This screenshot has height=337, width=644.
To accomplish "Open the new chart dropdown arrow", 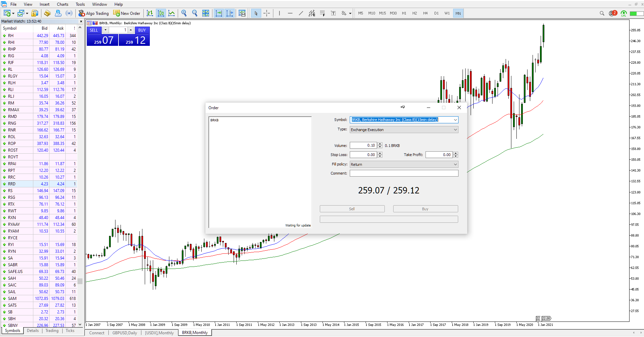I will (13, 13).
